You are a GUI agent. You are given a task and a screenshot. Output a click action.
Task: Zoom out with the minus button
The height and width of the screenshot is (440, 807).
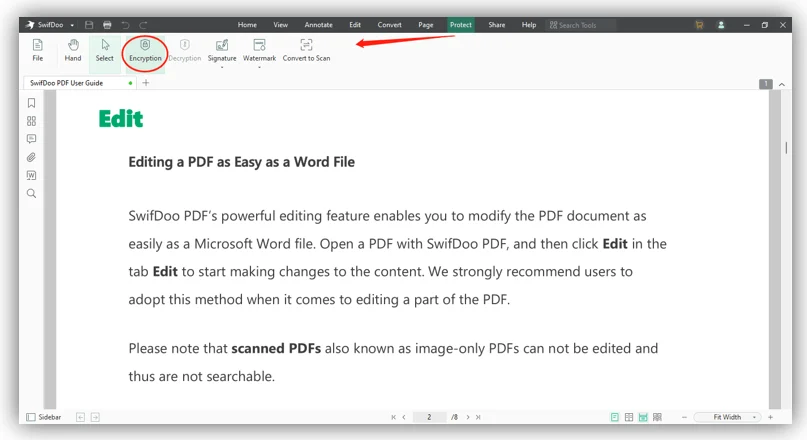pos(684,417)
